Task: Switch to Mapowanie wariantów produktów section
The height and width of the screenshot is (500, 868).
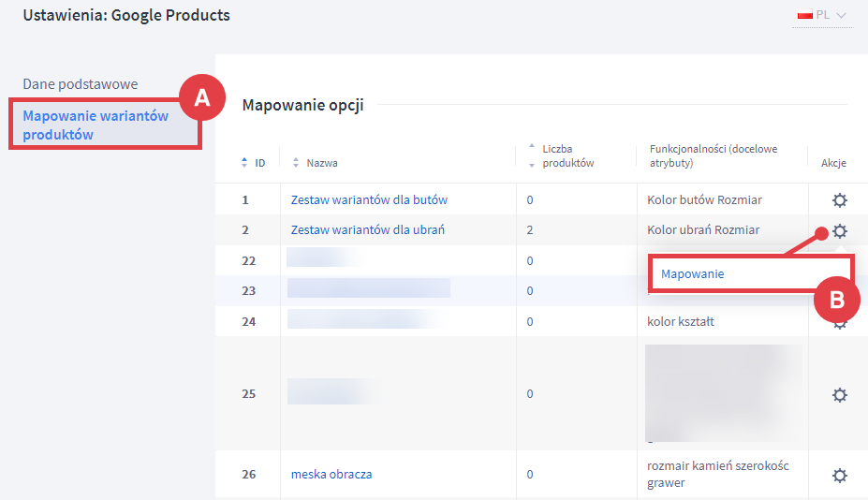Action: coord(96,125)
